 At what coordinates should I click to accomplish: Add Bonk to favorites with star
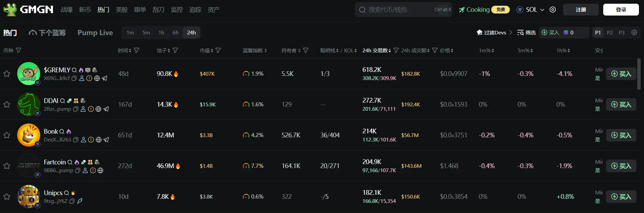[x=7, y=135]
